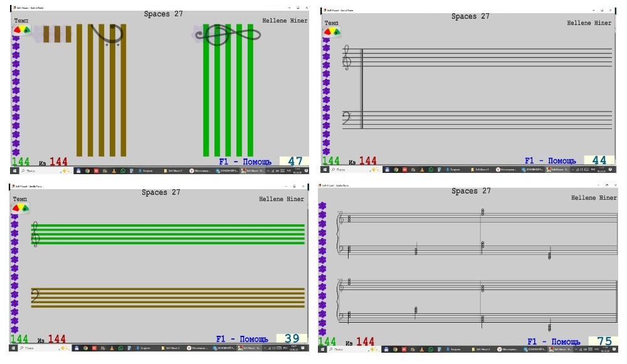Open WhatsApp from the taskbar below score 75
This screenshot has height=364, width=627.
click(x=431, y=349)
